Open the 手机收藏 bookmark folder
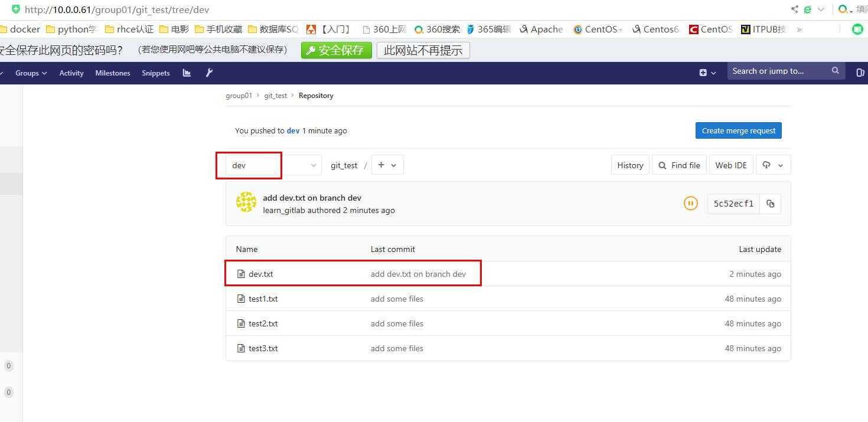Screen dimensions: 868x422 coord(218,29)
